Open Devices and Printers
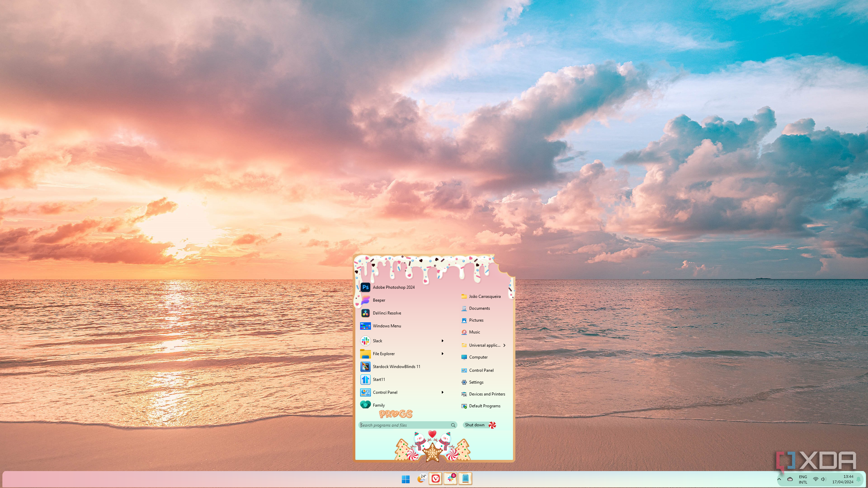Screen dimensions: 868x488 [484, 394]
